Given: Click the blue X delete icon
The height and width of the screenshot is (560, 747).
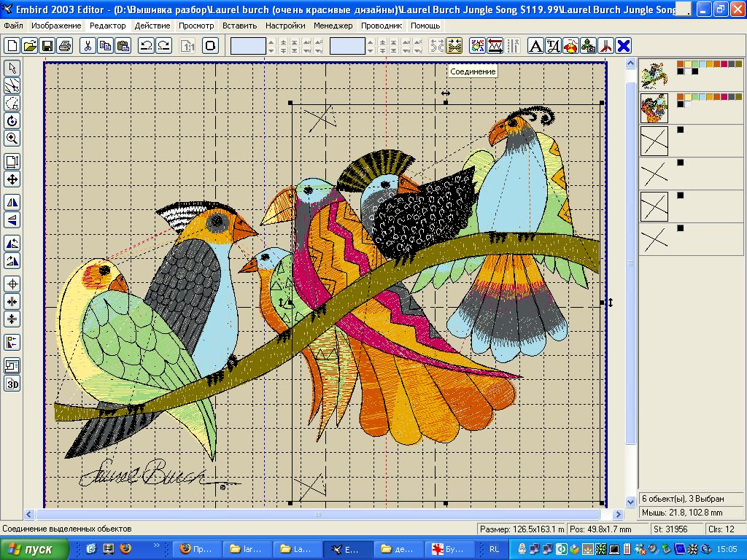Looking at the screenshot, I should 624,46.
